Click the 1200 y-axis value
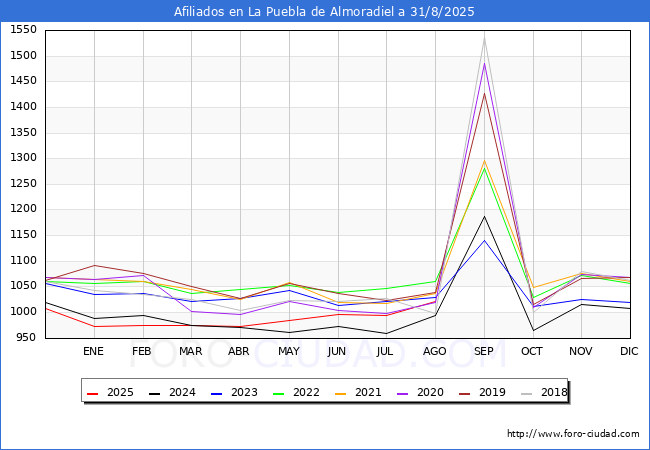This screenshot has width=650, height=450. click(x=24, y=209)
